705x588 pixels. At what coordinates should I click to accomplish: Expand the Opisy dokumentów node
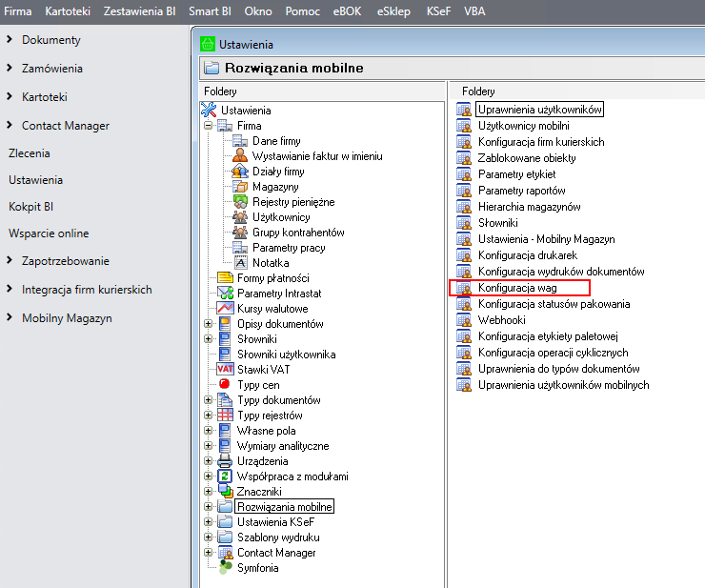pos(209,324)
